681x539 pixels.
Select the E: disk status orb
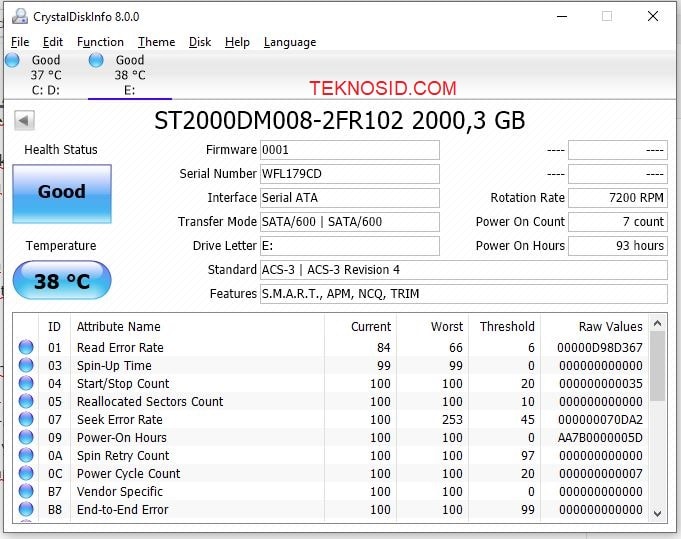click(96, 60)
